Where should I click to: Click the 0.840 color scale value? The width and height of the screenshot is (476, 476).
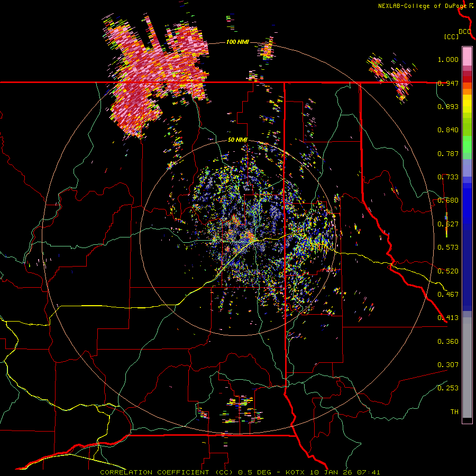(448, 130)
